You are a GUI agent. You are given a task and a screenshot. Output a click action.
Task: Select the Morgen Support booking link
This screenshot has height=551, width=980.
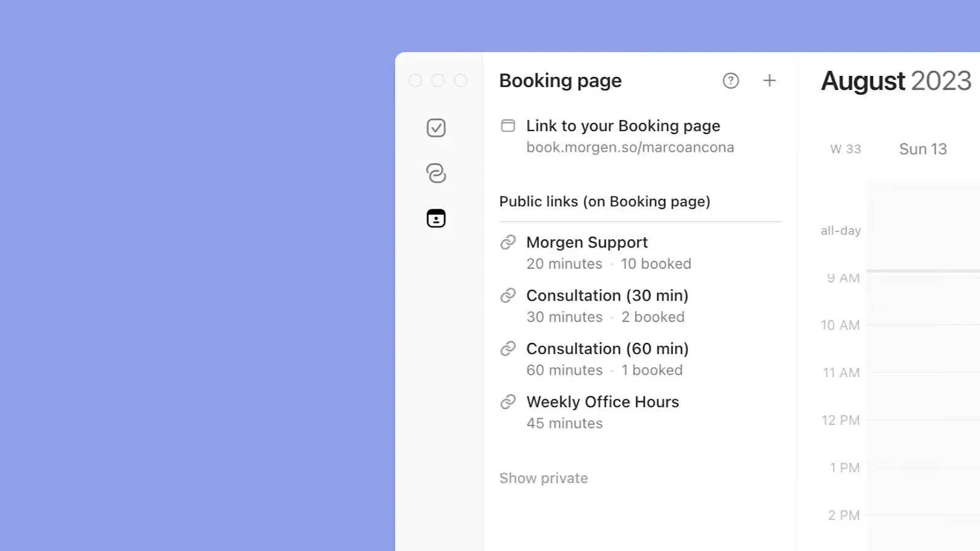[x=586, y=242]
